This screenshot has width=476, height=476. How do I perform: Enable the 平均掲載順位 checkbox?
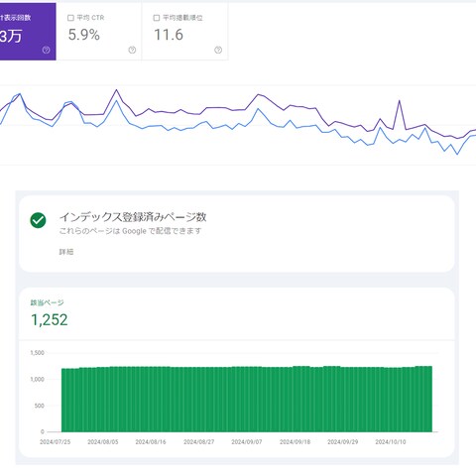click(x=157, y=18)
